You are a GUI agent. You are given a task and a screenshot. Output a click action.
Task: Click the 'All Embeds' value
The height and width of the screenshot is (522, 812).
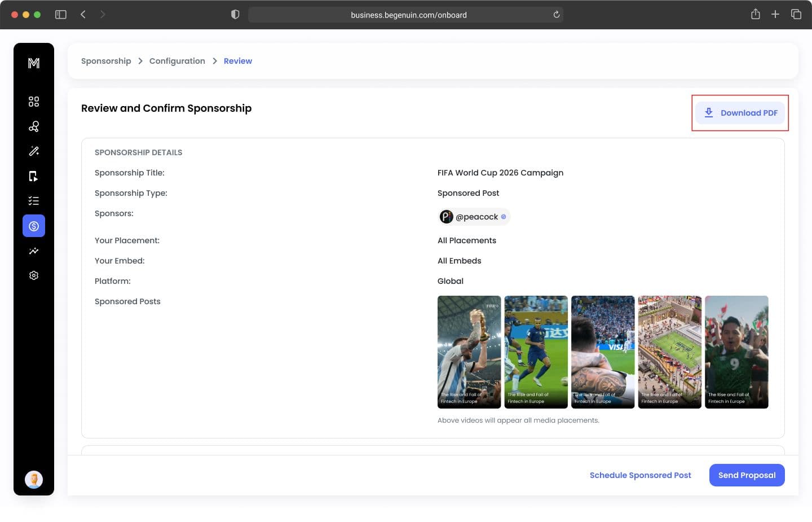tap(460, 261)
